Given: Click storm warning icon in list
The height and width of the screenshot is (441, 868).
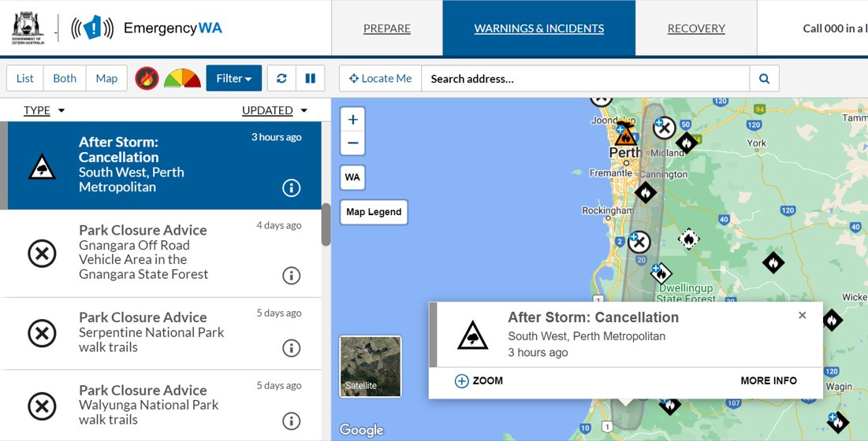Looking at the screenshot, I should 42,166.
